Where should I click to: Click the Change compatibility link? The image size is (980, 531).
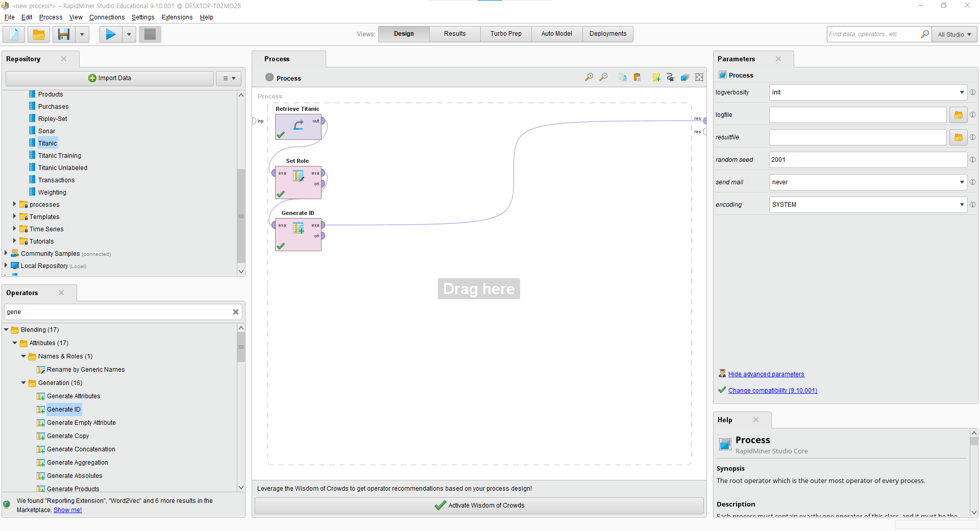click(x=772, y=391)
